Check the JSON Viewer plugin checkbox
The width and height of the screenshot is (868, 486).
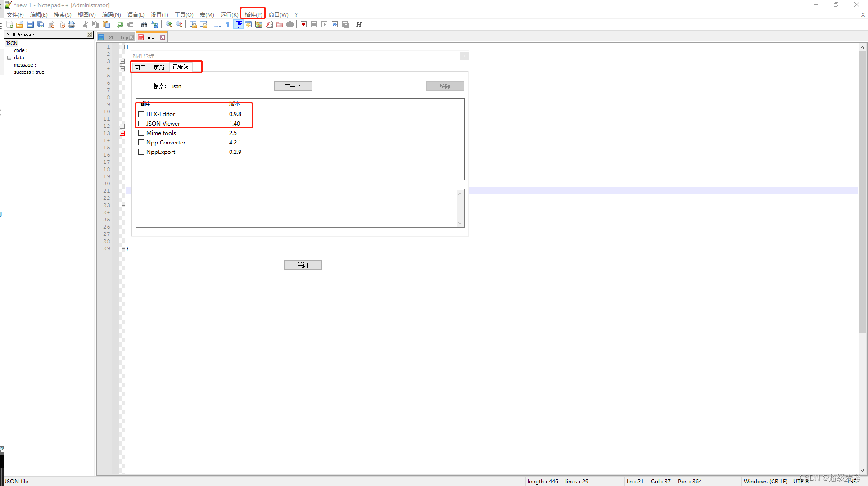141,123
